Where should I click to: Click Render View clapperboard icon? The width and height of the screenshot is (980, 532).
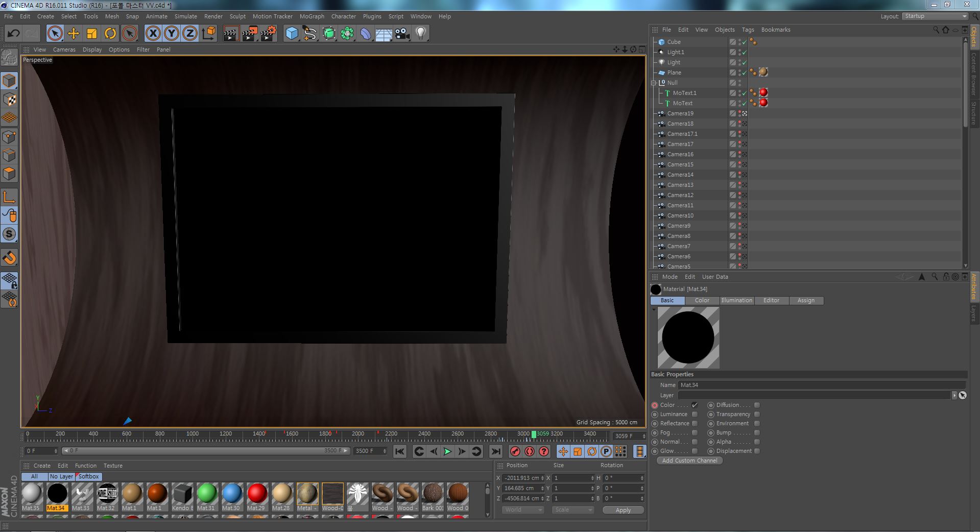[x=231, y=34]
